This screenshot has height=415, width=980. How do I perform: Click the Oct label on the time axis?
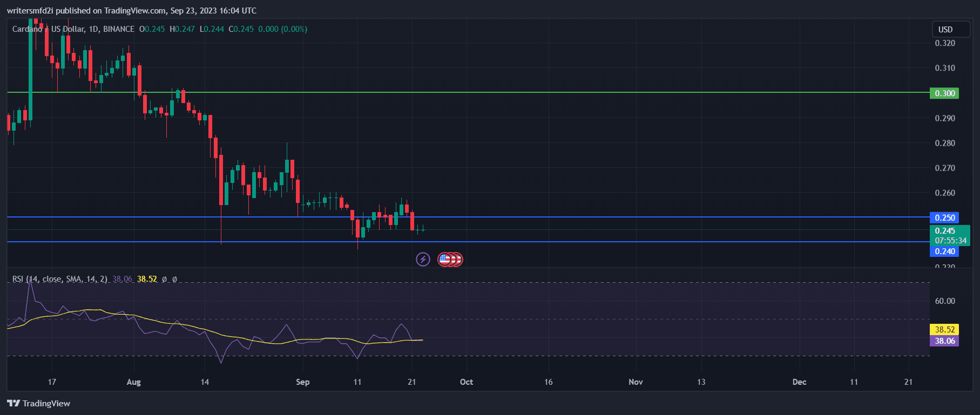click(467, 382)
